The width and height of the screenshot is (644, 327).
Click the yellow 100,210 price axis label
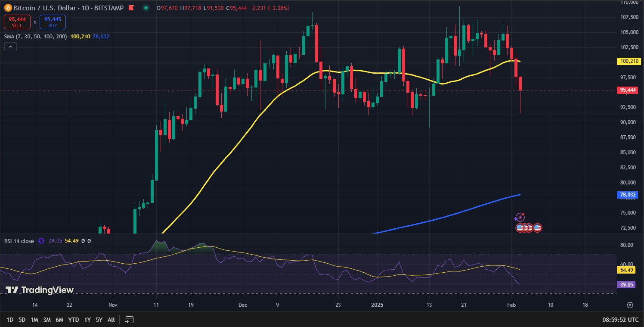tap(628, 61)
